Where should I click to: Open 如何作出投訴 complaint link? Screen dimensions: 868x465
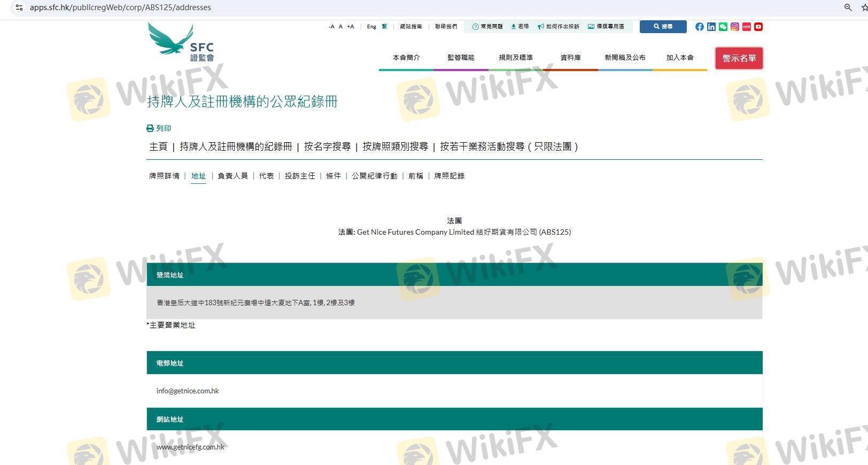pyautogui.click(x=559, y=27)
